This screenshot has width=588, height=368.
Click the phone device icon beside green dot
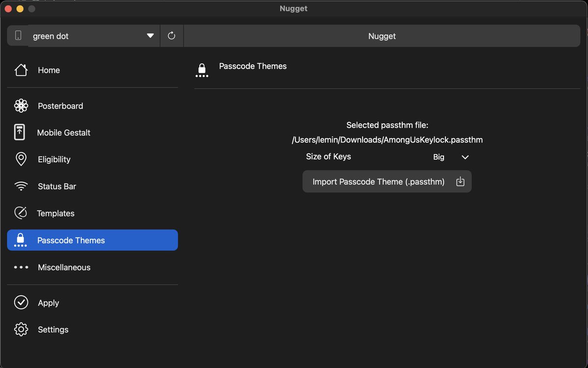pyautogui.click(x=18, y=36)
